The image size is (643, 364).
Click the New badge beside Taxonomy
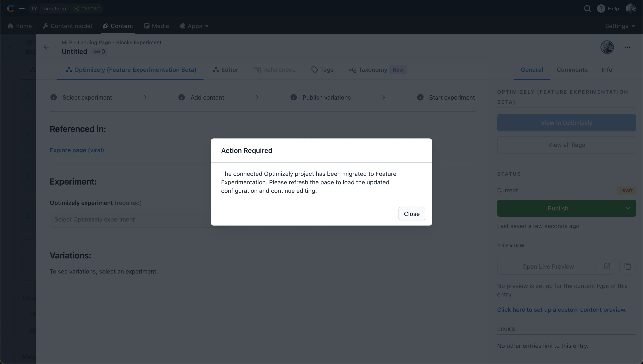click(398, 70)
